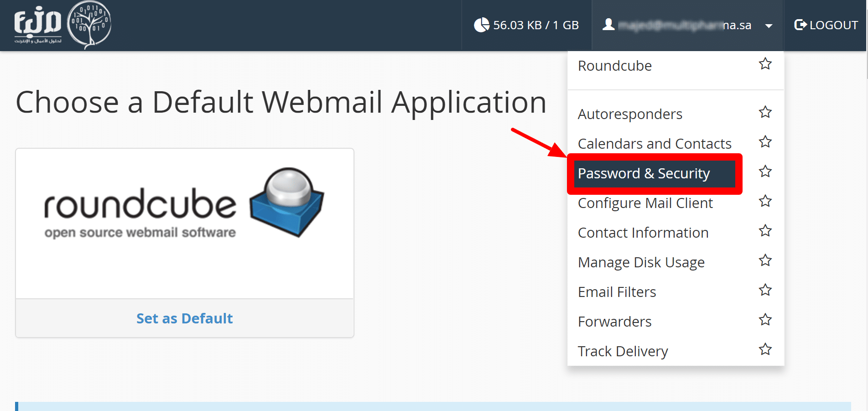
Task: Click the roundcube logo thumbnail
Action: click(184, 204)
